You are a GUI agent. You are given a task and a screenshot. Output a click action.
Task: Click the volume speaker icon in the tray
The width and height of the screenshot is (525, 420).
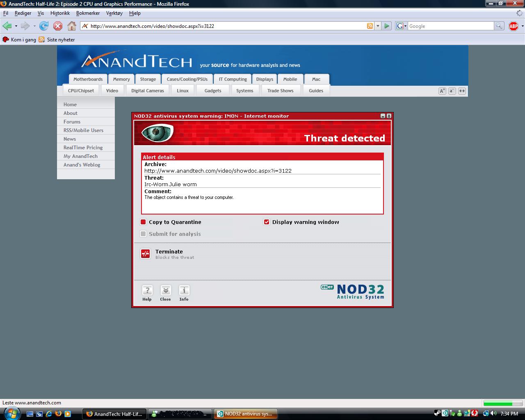[493, 413]
